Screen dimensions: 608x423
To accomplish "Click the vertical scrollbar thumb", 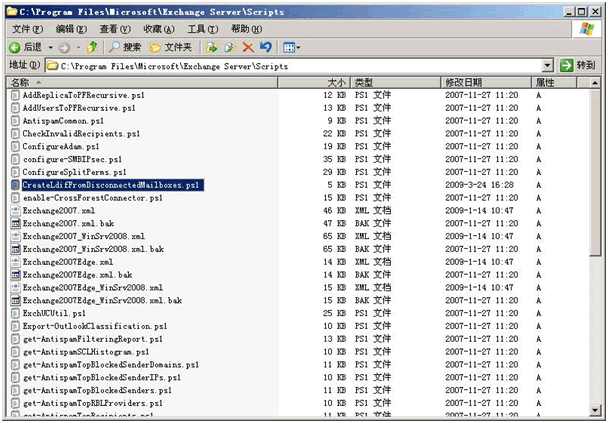I will coord(595,173).
